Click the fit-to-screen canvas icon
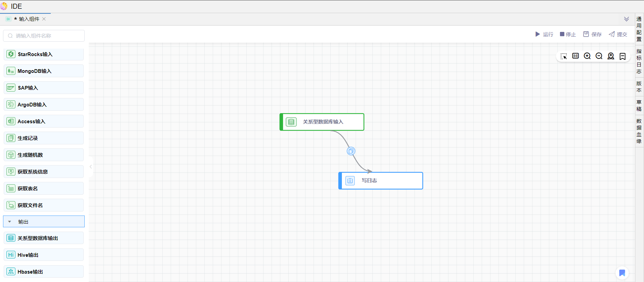The width and height of the screenshot is (644, 282). [575, 56]
